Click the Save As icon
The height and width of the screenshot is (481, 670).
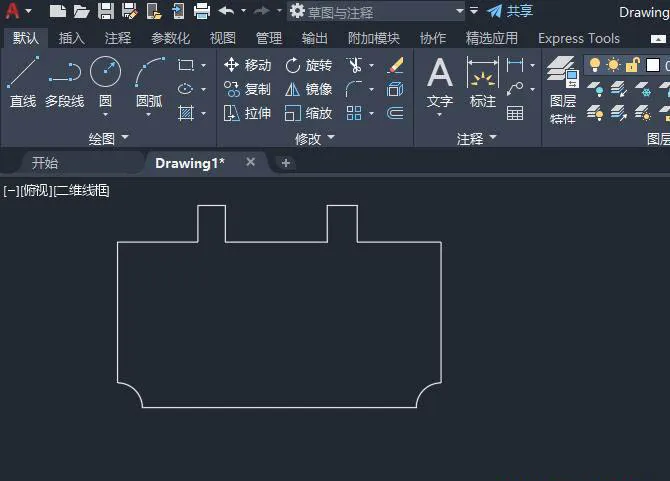click(129, 11)
